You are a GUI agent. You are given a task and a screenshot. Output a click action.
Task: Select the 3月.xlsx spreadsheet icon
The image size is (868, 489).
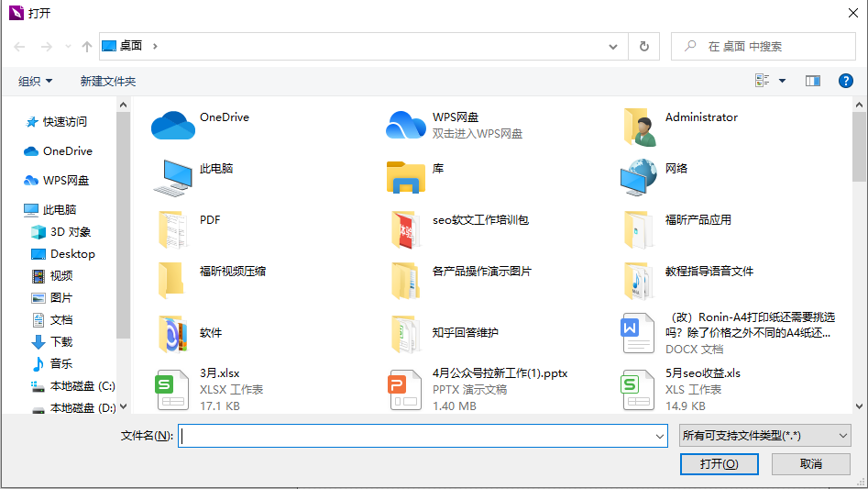pos(172,390)
